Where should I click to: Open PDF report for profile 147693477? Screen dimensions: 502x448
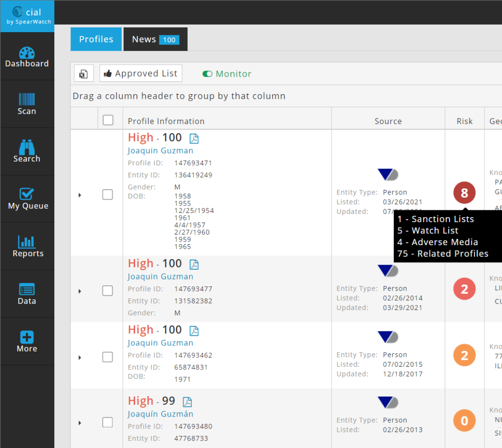pyautogui.click(x=194, y=264)
